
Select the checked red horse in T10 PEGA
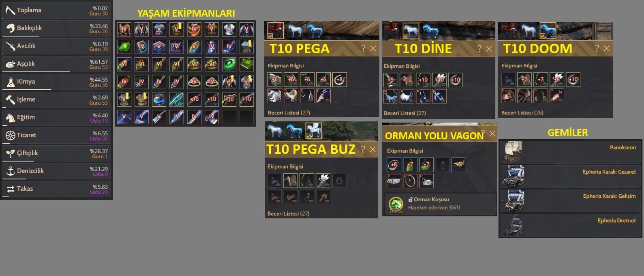tap(275, 30)
